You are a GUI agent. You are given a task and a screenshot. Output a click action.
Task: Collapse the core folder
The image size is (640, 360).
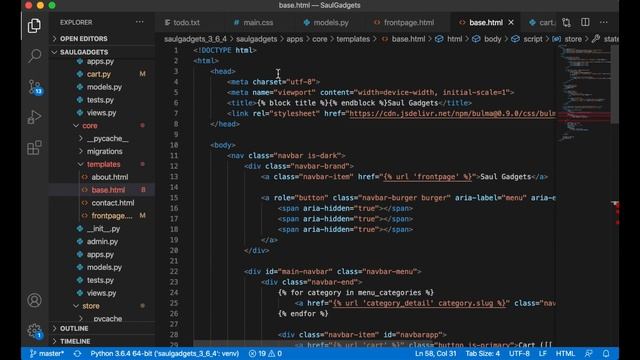pos(90,126)
